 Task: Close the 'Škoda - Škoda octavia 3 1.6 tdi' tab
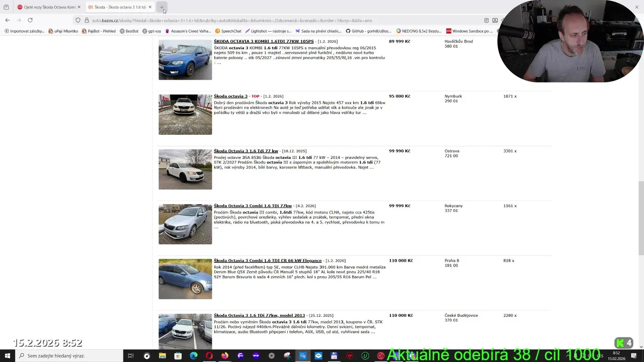(x=150, y=7)
